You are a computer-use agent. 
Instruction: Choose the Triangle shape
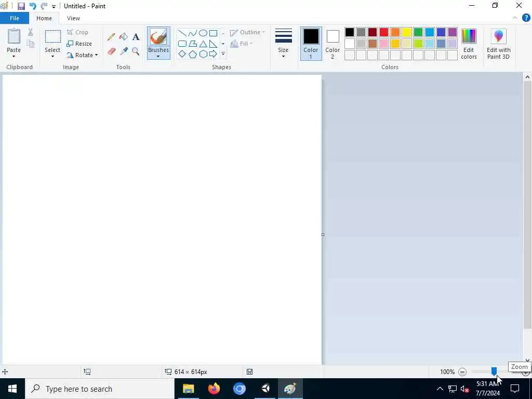pyautogui.click(x=203, y=44)
